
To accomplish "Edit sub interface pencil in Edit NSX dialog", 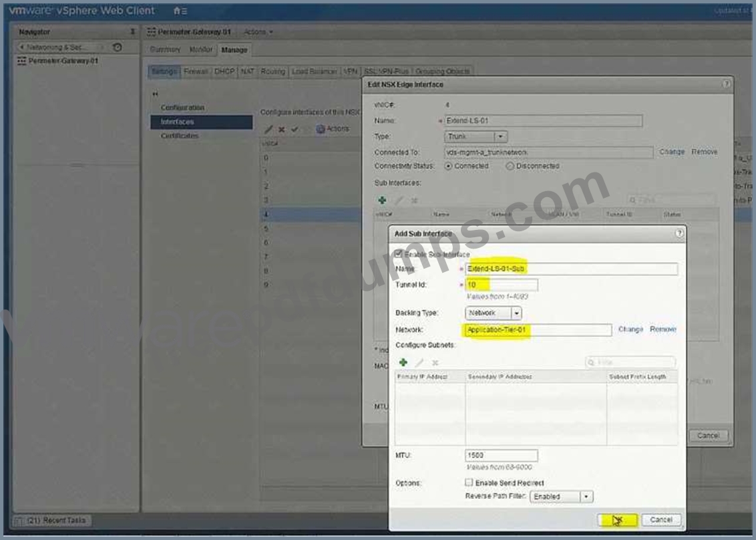I will pos(399,200).
